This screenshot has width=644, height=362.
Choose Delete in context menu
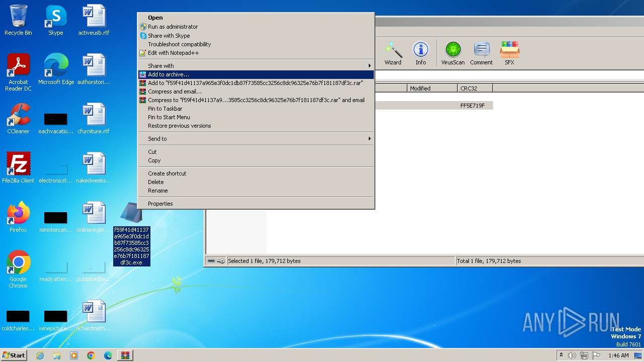click(x=256, y=182)
